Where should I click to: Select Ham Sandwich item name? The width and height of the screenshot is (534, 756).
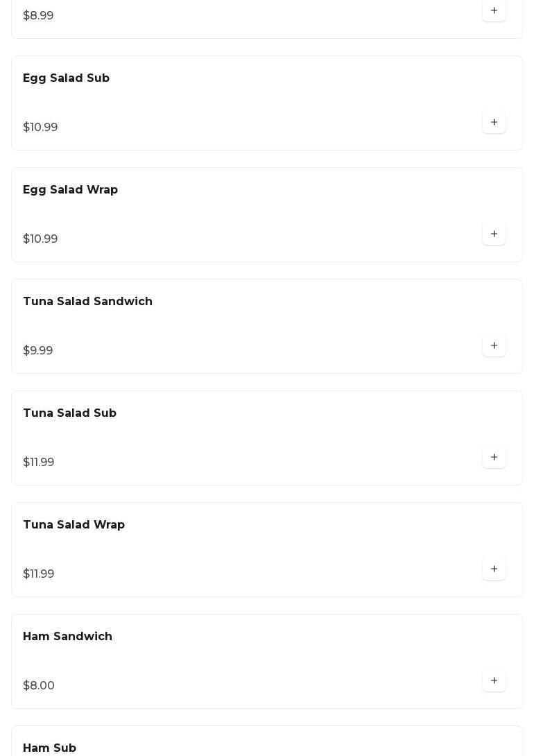coord(67,637)
